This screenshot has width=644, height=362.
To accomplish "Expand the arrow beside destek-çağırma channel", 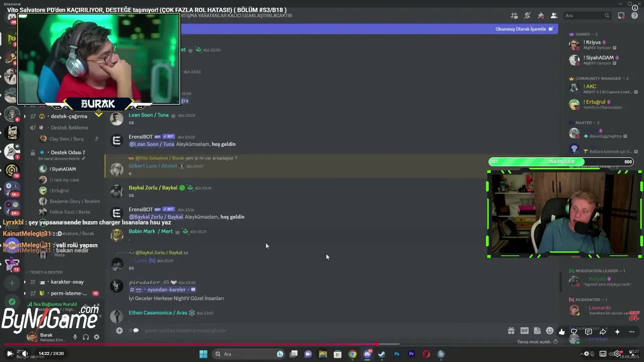I will (x=25, y=116).
